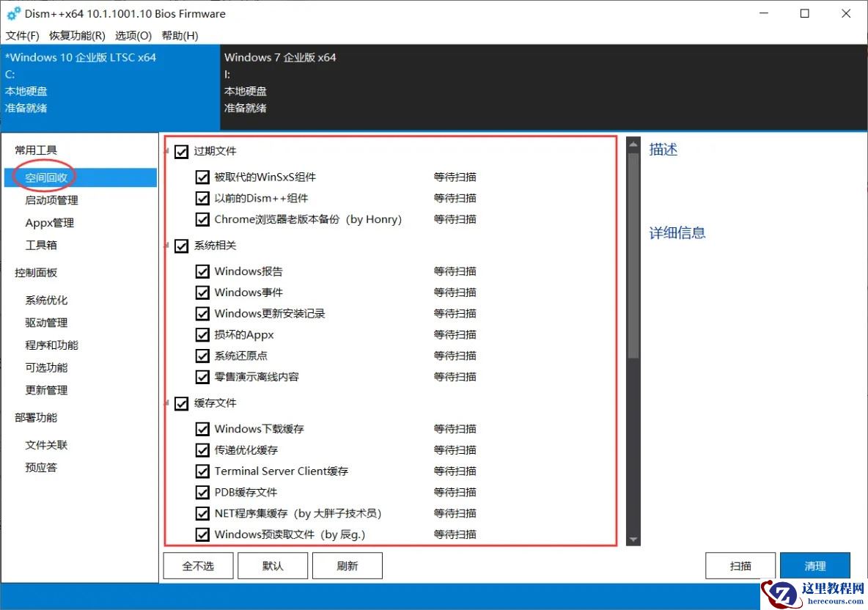
Task: Click the 刷新 button to refresh list
Action: pyautogui.click(x=347, y=565)
